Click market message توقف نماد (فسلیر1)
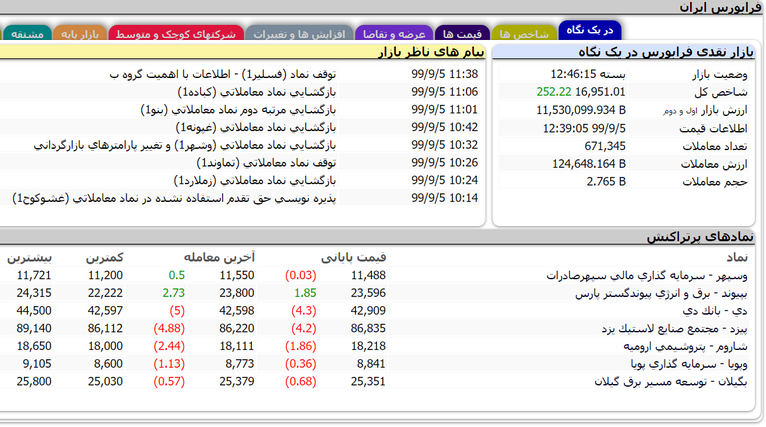Image resolution: width=766 pixels, height=427 pixels. pos(222,74)
